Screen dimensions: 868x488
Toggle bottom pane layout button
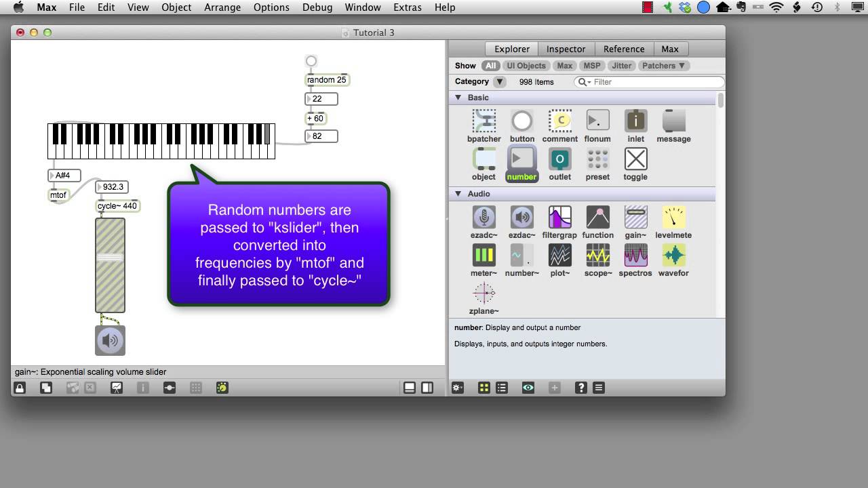410,388
